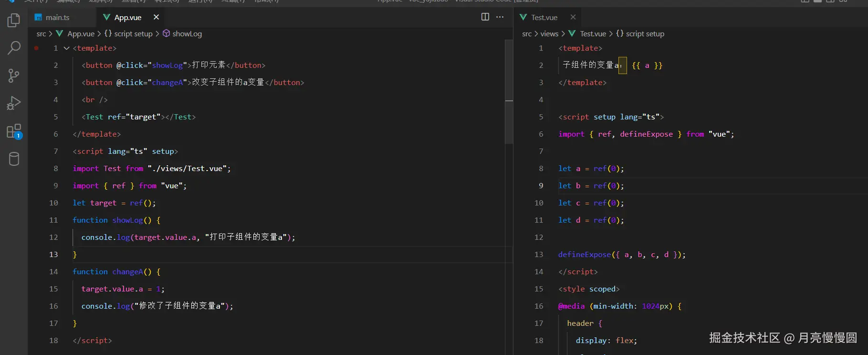The width and height of the screenshot is (868, 355).
Task: Open the Source Control view
Action: 14,75
